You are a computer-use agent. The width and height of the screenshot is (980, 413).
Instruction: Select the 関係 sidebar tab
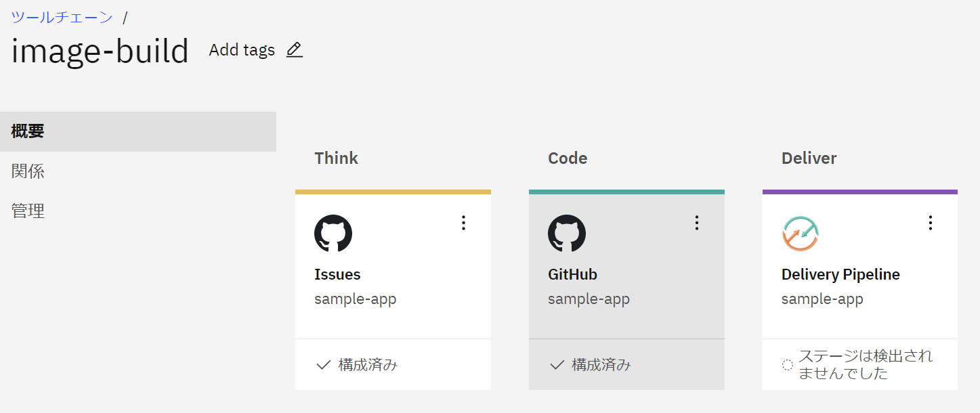(x=138, y=171)
